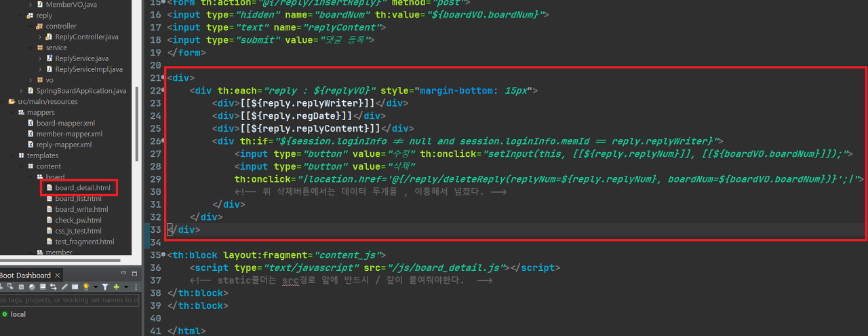Screen dimensions: 868x336
Task: Collapse the templates folder arrow
Action: 12,155
